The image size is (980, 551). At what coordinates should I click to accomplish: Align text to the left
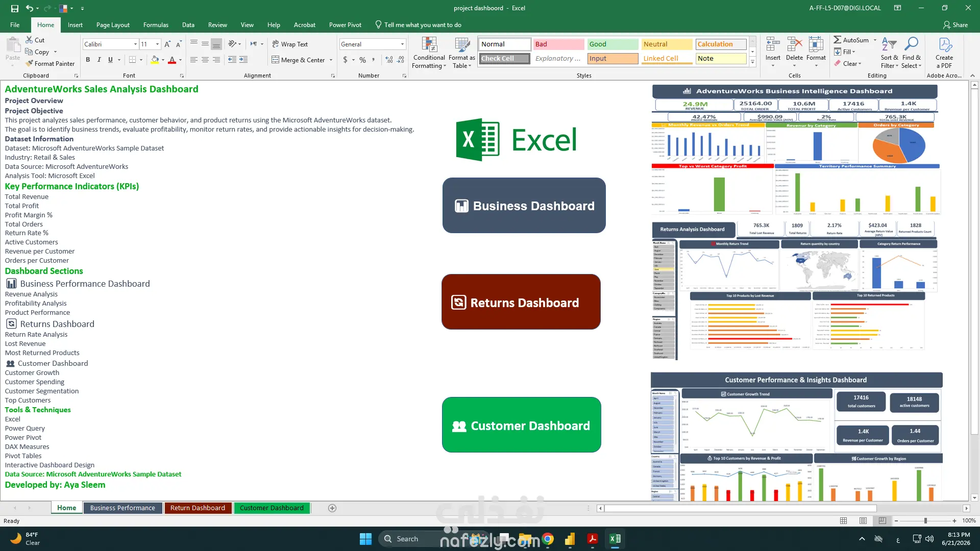tap(193, 60)
